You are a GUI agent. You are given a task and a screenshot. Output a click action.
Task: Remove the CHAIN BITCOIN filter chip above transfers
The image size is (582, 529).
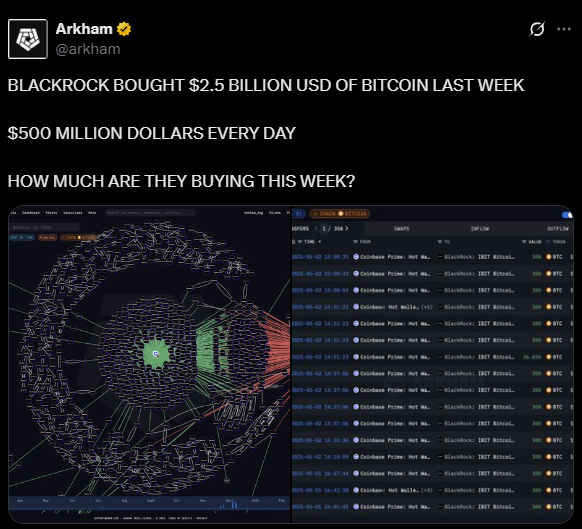point(315,213)
